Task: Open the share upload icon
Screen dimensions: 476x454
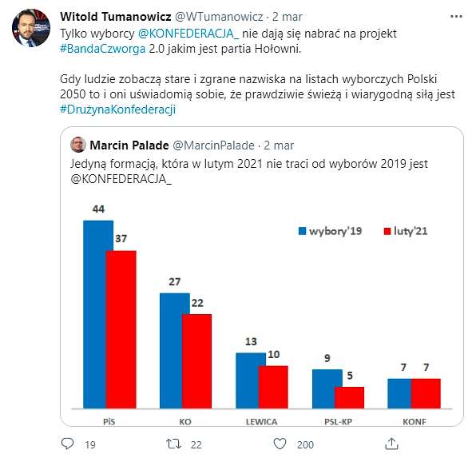Action: [x=391, y=444]
